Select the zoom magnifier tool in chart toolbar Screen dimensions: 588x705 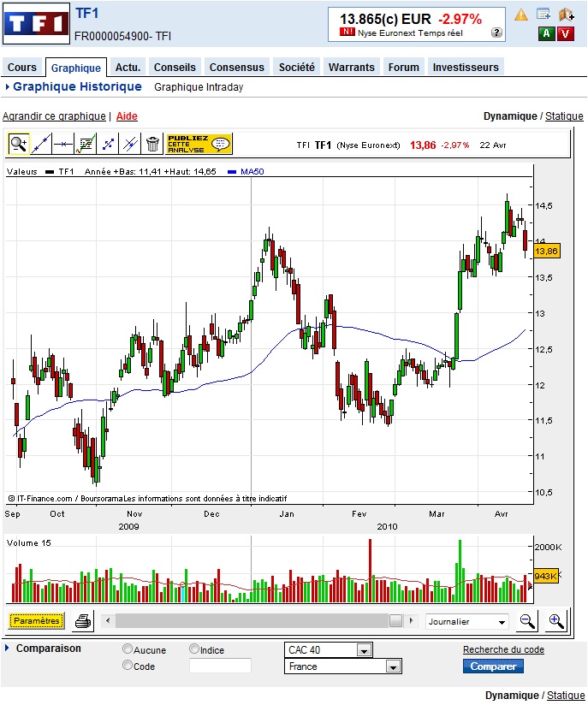pos(19,145)
